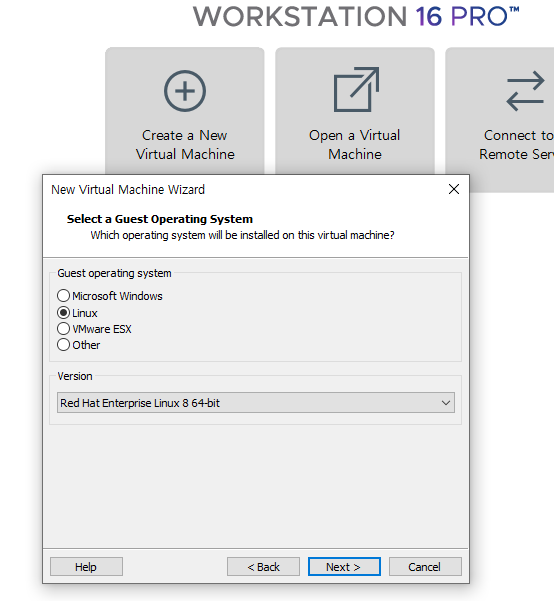Click 'Which operating system will be installed' text

(242, 235)
